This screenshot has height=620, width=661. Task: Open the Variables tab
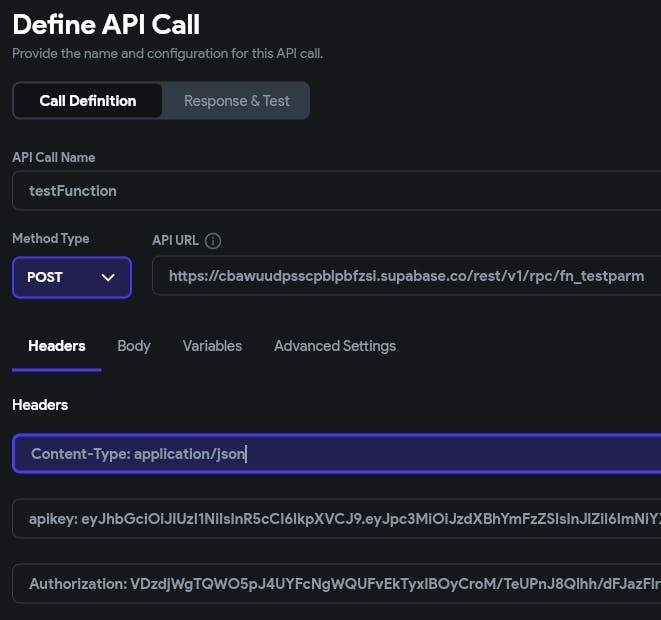[212, 346]
